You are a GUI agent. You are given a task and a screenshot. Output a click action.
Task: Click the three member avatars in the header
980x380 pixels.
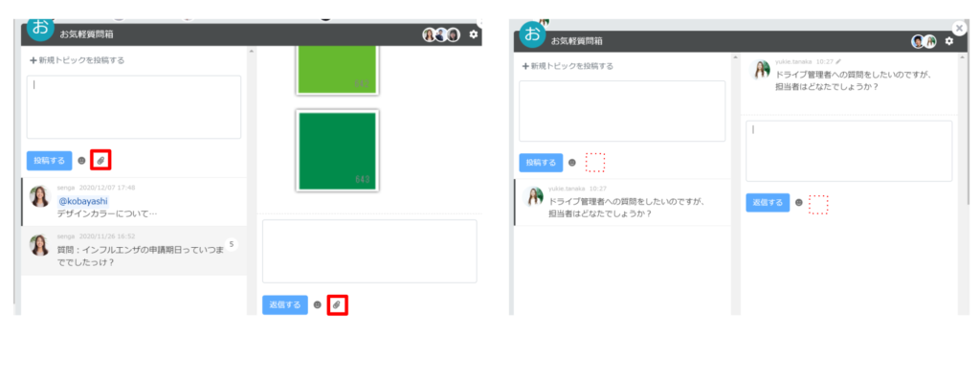pos(441,34)
